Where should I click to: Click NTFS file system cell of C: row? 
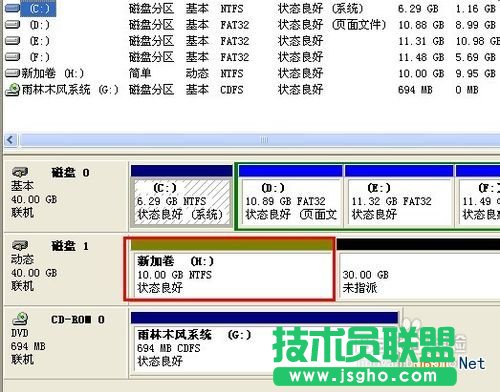pyautogui.click(x=232, y=9)
